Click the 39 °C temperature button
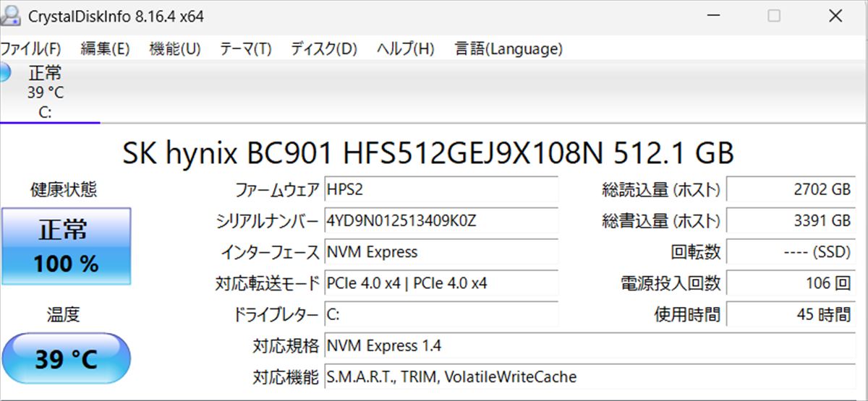 tap(66, 360)
